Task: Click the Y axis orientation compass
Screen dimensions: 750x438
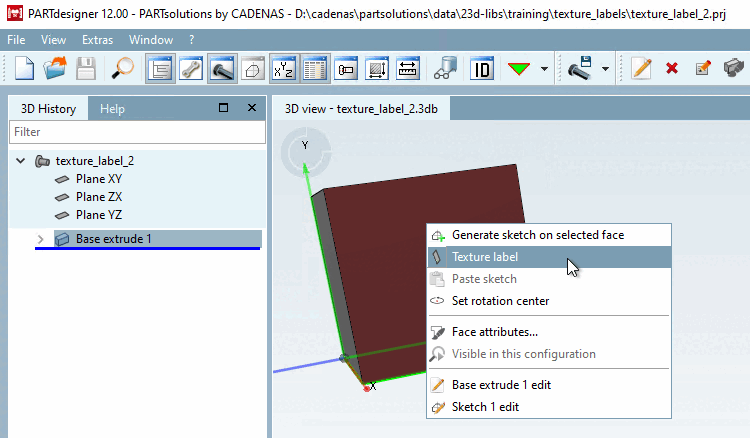Action: 306,152
